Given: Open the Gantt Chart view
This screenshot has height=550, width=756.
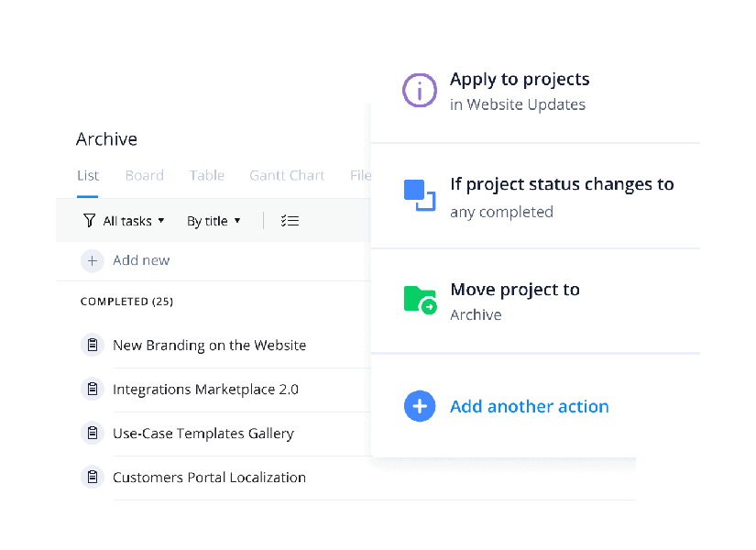Looking at the screenshot, I should [x=286, y=175].
